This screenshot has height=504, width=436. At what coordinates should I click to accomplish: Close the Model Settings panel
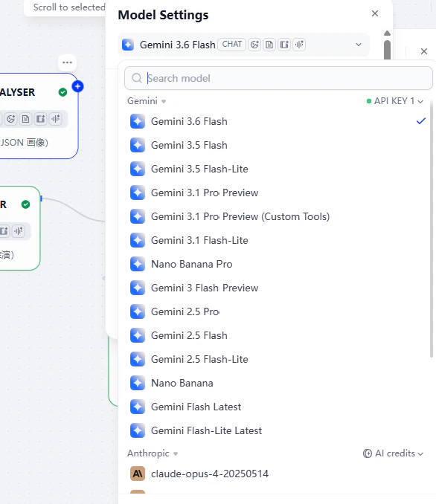coord(375,13)
